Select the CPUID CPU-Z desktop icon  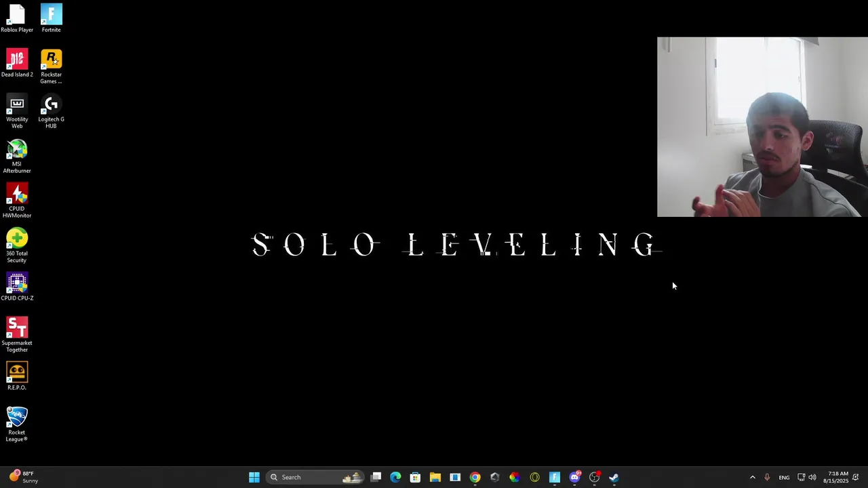coord(17,287)
